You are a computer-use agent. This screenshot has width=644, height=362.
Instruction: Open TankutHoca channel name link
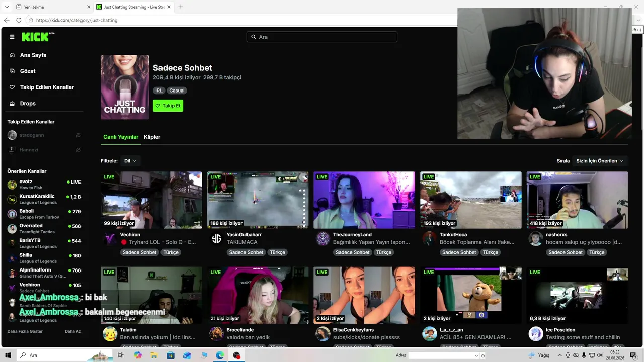(x=453, y=235)
